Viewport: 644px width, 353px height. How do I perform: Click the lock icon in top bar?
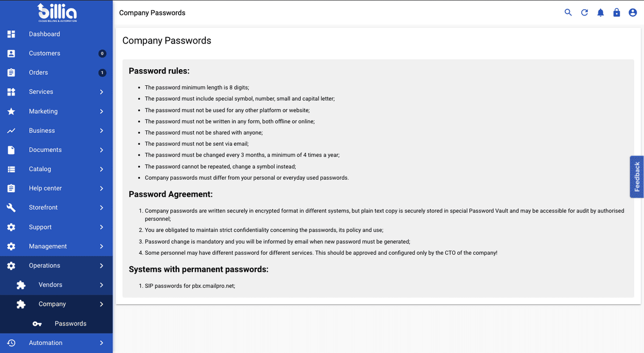point(617,13)
